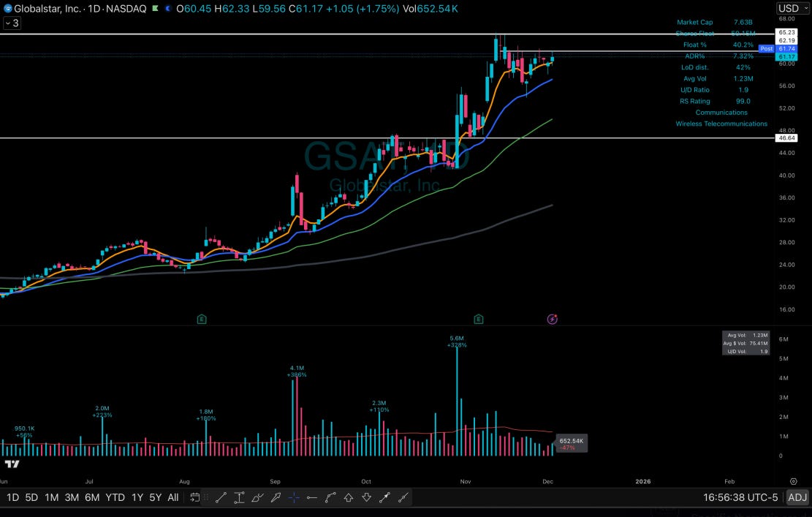This screenshot has width=812, height=517.
Task: Click the 2.0M +223% volume label
Action: (102, 411)
